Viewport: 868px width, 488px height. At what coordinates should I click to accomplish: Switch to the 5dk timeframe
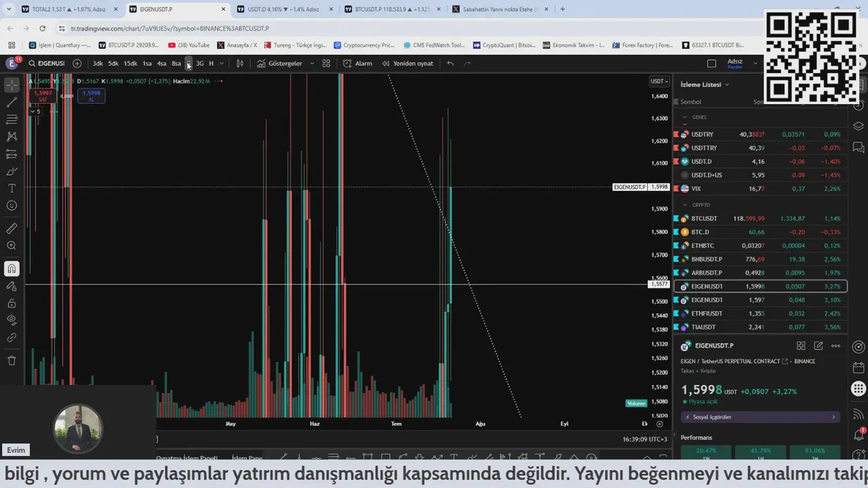click(113, 63)
